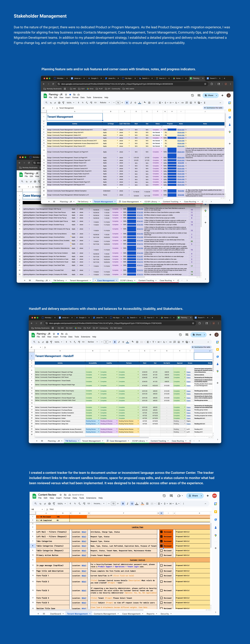Click the borders icon in Content Review toolbar
The width and height of the screenshot is (250, 644).
click(147, 503)
